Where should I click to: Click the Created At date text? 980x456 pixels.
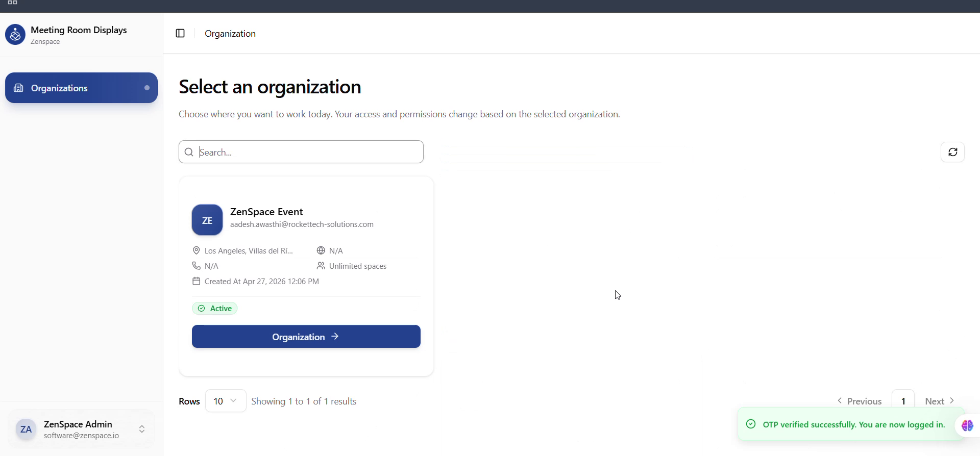pyautogui.click(x=262, y=282)
